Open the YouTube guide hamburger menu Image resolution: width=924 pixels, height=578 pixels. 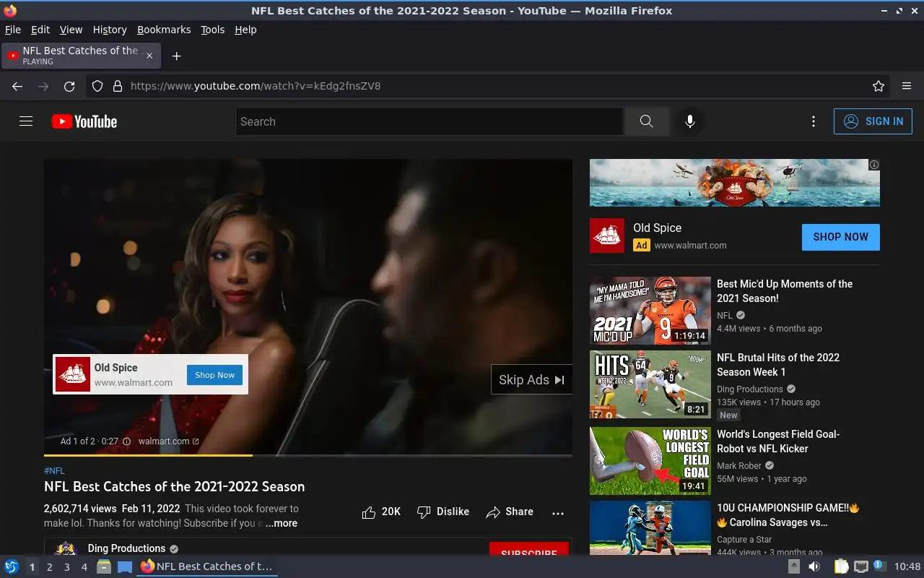[26, 121]
